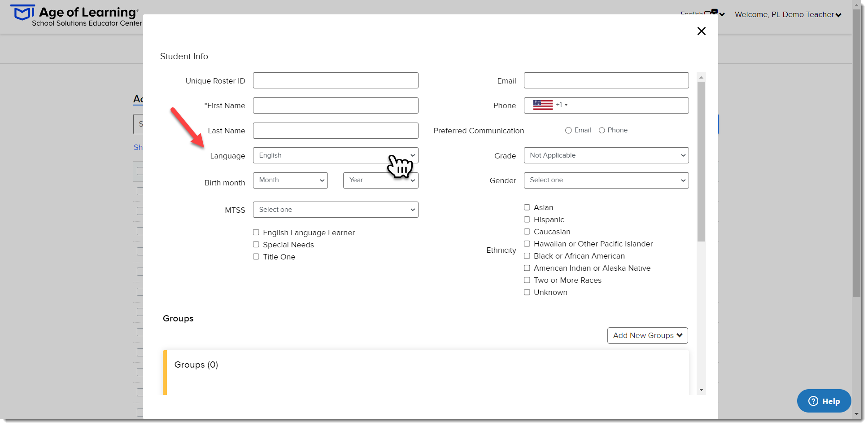
Task: Click the dialog scrollbar down arrow
Action: pyautogui.click(x=701, y=390)
